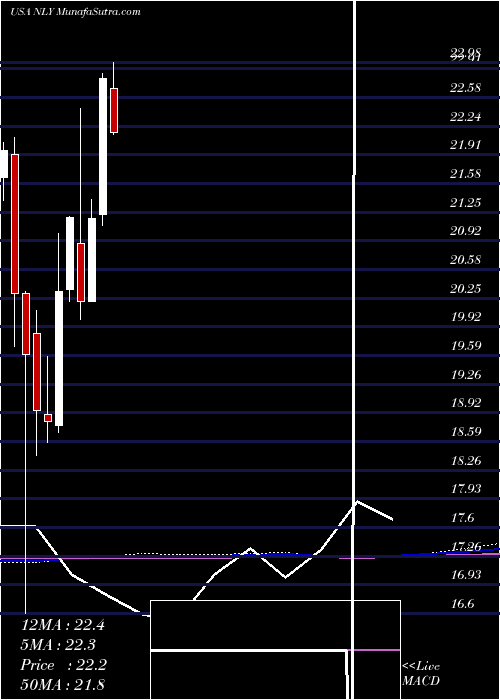The image size is (500, 700).
Task: Click the last red candlestick near 22.24
Action: click(x=114, y=110)
